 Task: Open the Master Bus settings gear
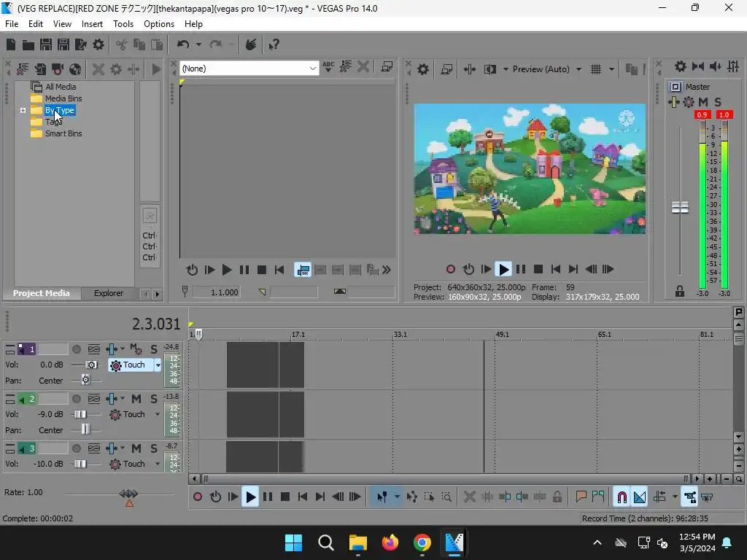[x=681, y=66]
